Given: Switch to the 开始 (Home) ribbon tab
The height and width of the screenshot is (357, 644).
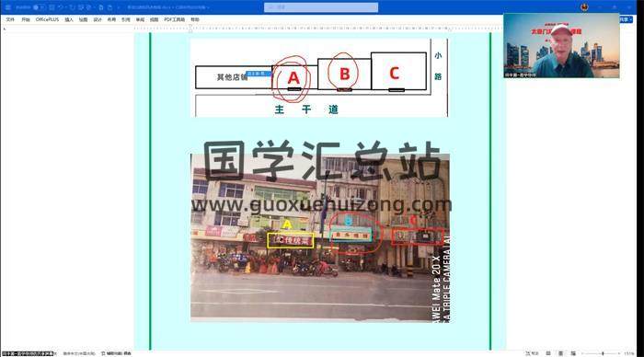Looking at the screenshot, I should click(x=26, y=19).
